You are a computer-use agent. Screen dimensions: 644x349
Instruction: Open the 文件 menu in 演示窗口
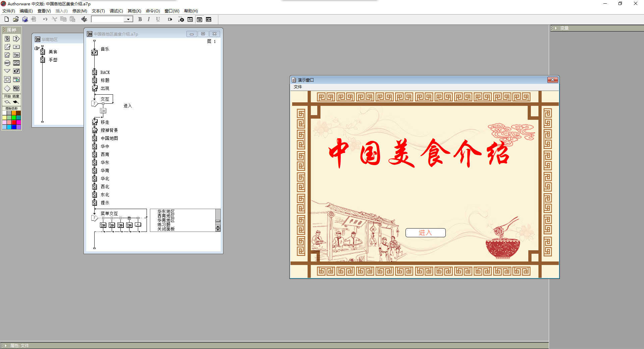coord(298,87)
